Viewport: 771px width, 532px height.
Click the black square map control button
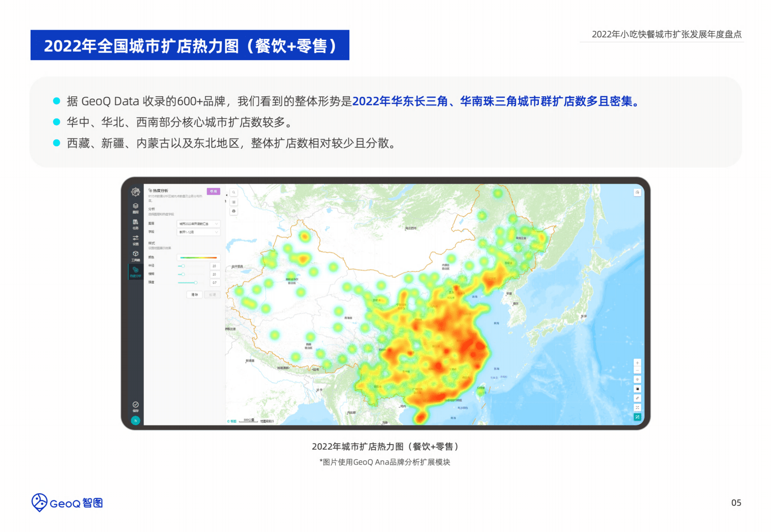(637, 389)
